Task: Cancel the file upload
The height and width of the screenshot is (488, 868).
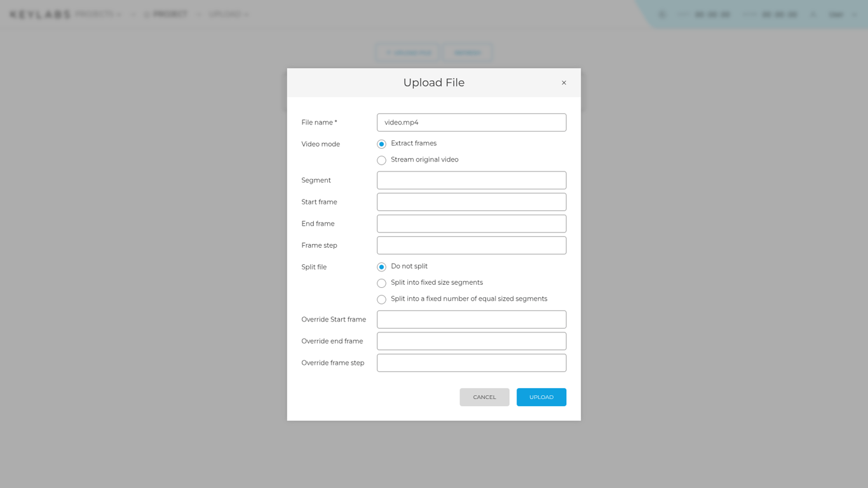Action: tap(484, 397)
